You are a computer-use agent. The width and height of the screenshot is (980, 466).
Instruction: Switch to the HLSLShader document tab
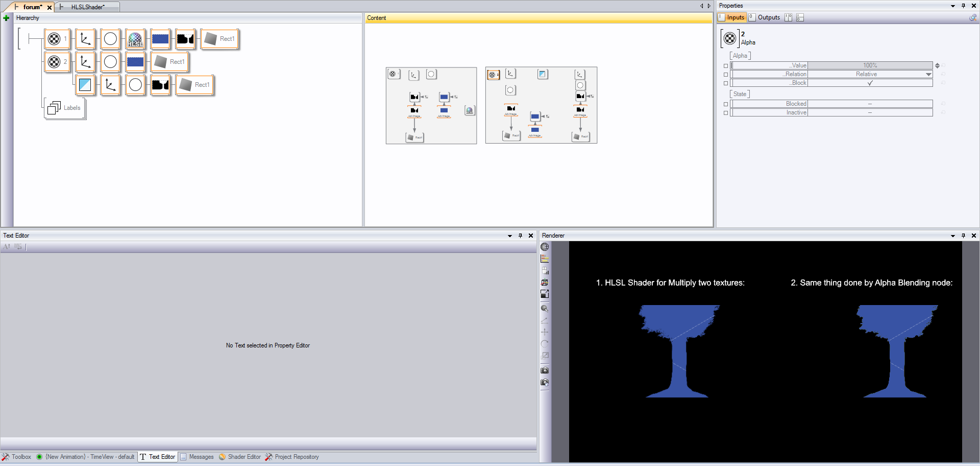88,7
